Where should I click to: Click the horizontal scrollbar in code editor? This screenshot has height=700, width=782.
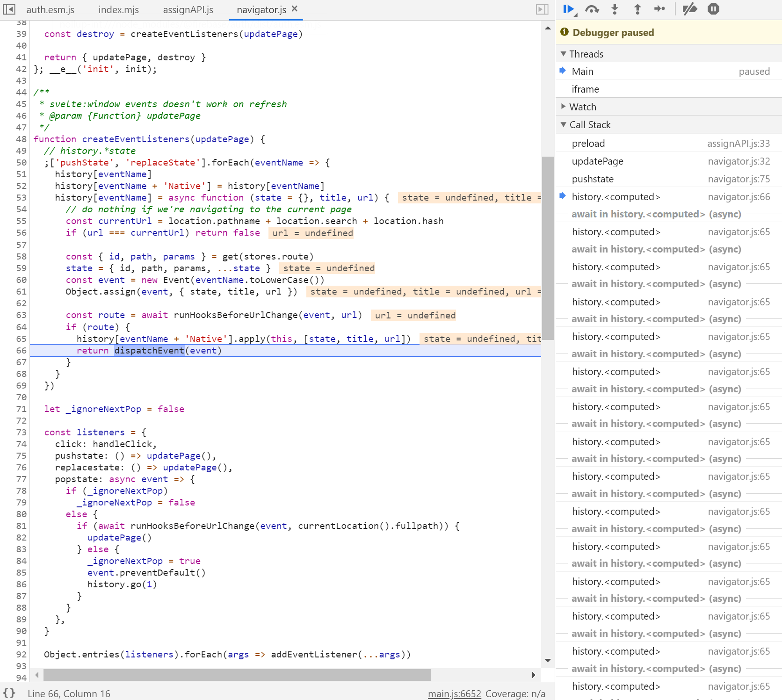tap(237, 675)
